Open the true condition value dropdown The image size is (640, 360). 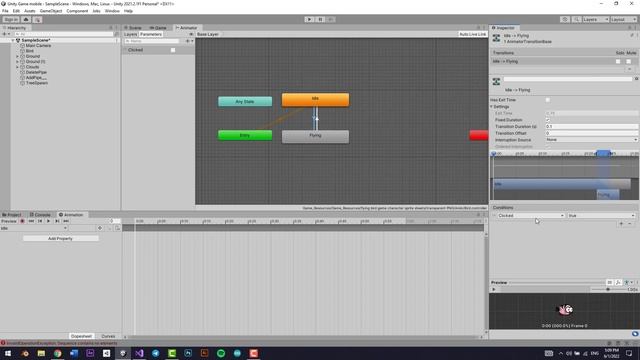[601, 216]
